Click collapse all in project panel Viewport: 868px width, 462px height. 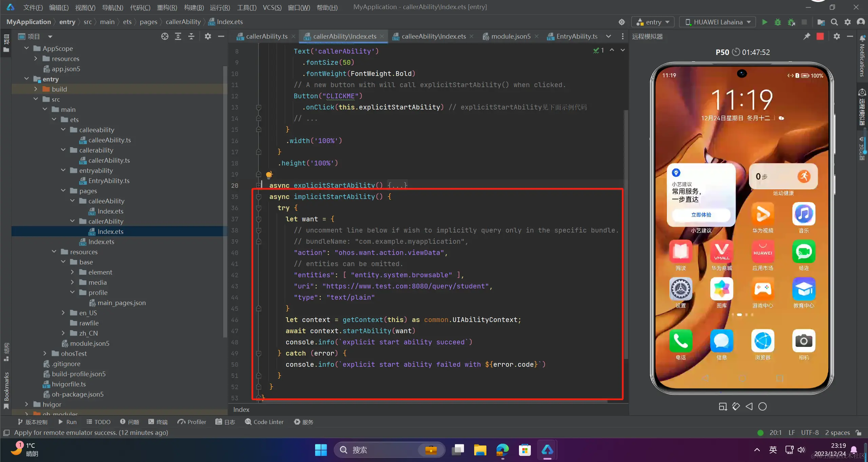click(191, 36)
